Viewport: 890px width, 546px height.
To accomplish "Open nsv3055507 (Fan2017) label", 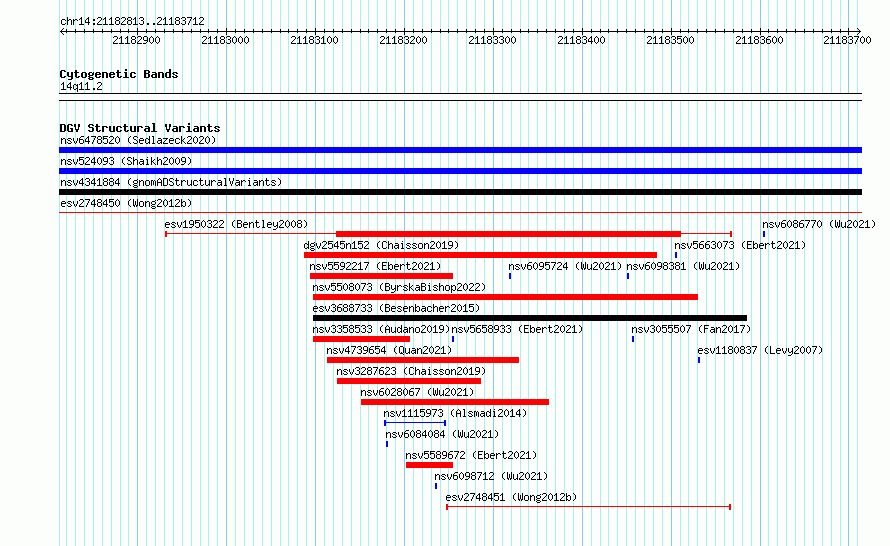I will tap(691, 329).
